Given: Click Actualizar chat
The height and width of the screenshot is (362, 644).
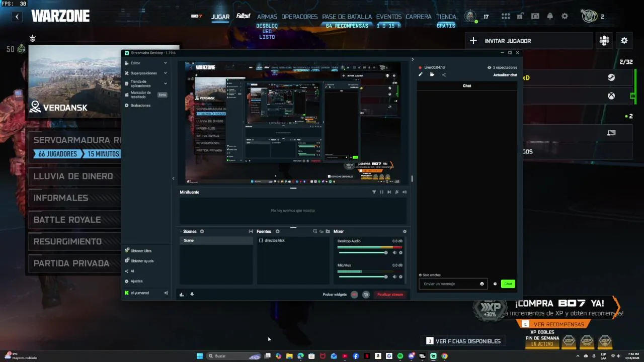Looking at the screenshot, I should tap(505, 75).
